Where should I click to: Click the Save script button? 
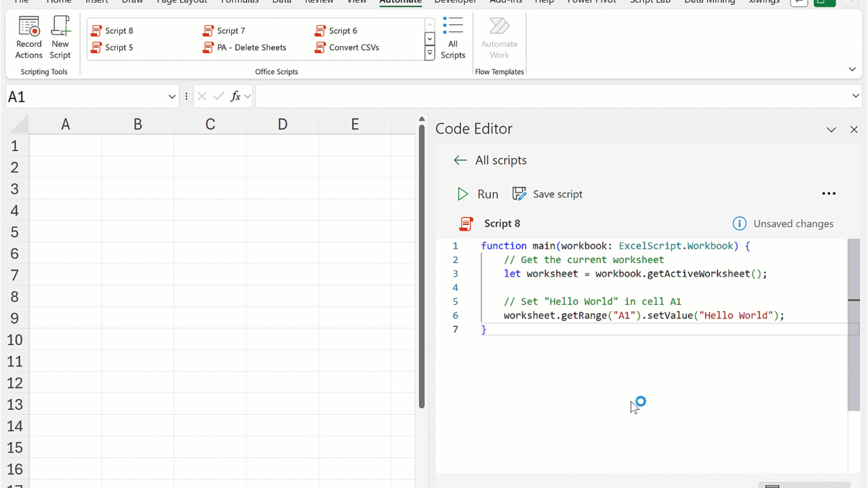click(547, 194)
